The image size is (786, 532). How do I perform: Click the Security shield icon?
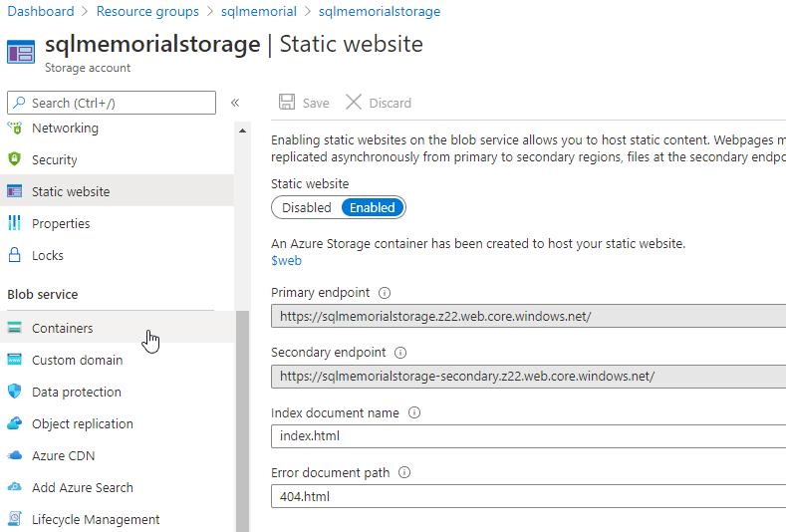click(14, 159)
